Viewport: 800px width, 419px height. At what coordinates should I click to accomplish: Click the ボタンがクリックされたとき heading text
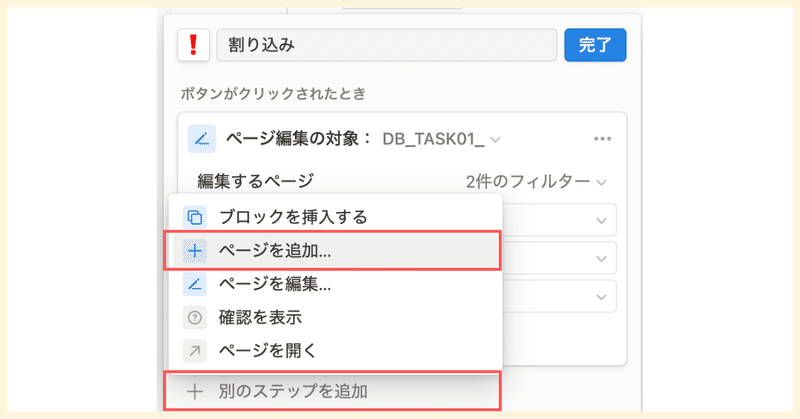tap(273, 94)
